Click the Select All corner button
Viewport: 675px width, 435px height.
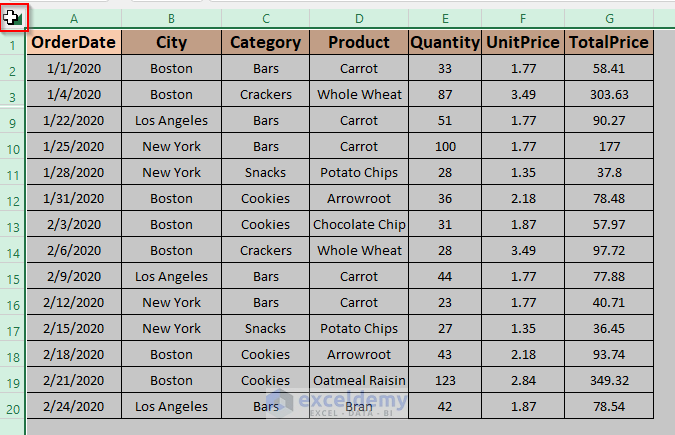tap(12, 17)
